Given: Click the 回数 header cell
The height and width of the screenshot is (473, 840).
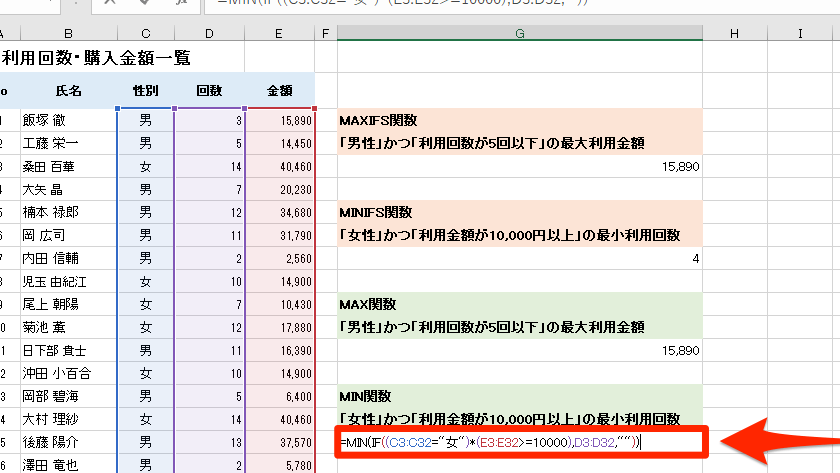Looking at the screenshot, I should pos(209,91).
